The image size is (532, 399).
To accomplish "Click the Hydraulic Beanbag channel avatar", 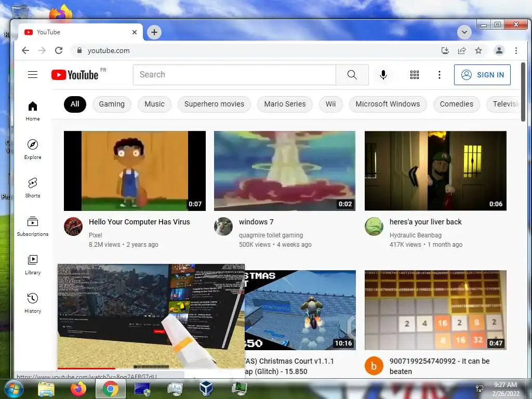I will pos(374,227).
